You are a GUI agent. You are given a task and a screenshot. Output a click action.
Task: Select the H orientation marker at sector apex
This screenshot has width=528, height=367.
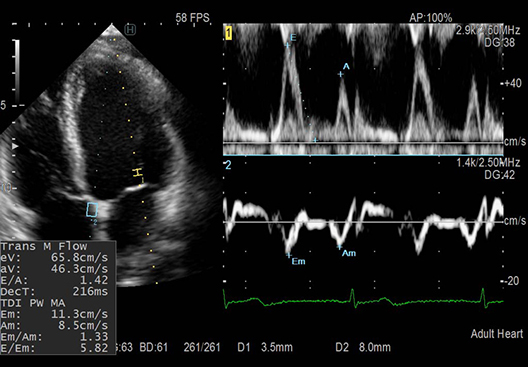point(130,30)
